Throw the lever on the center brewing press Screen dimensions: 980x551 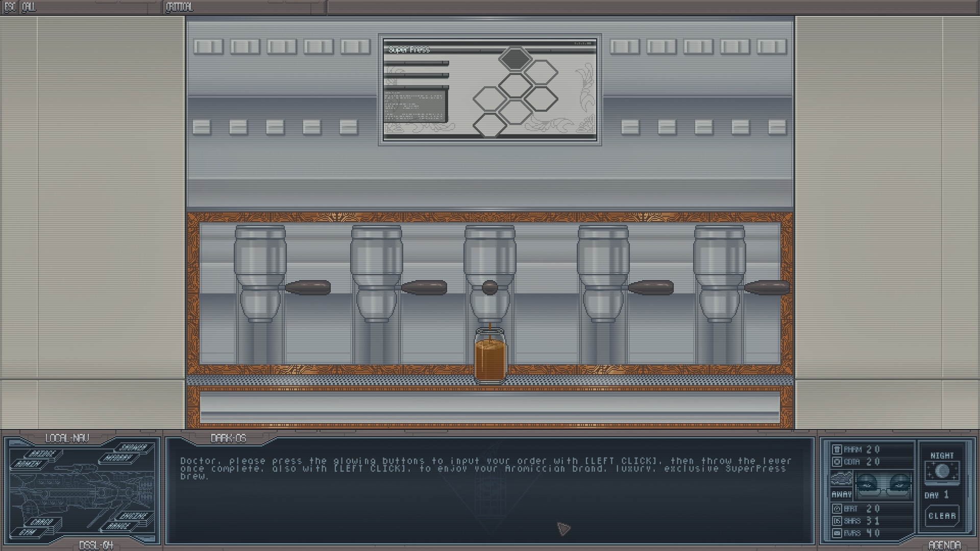click(x=490, y=288)
